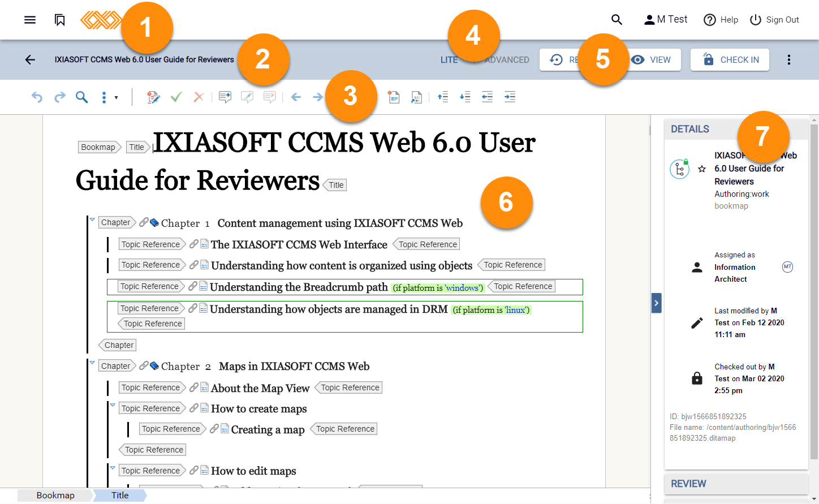This screenshot has height=504, width=819.
Task: Open Help
Action: (x=721, y=20)
